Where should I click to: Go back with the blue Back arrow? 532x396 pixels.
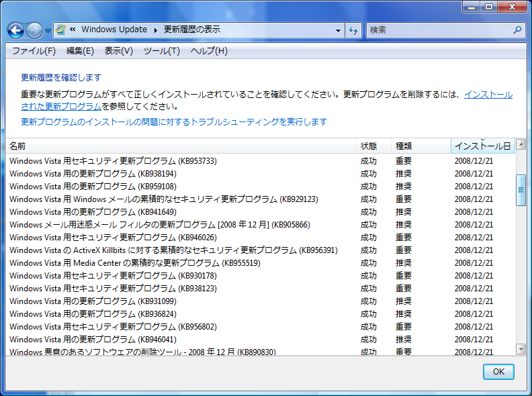click(15, 30)
